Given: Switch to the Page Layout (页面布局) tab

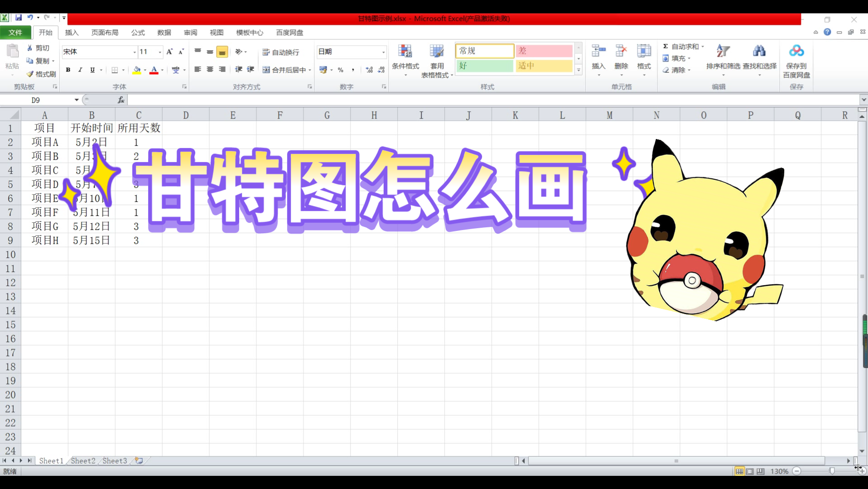Looking at the screenshot, I should point(105,33).
